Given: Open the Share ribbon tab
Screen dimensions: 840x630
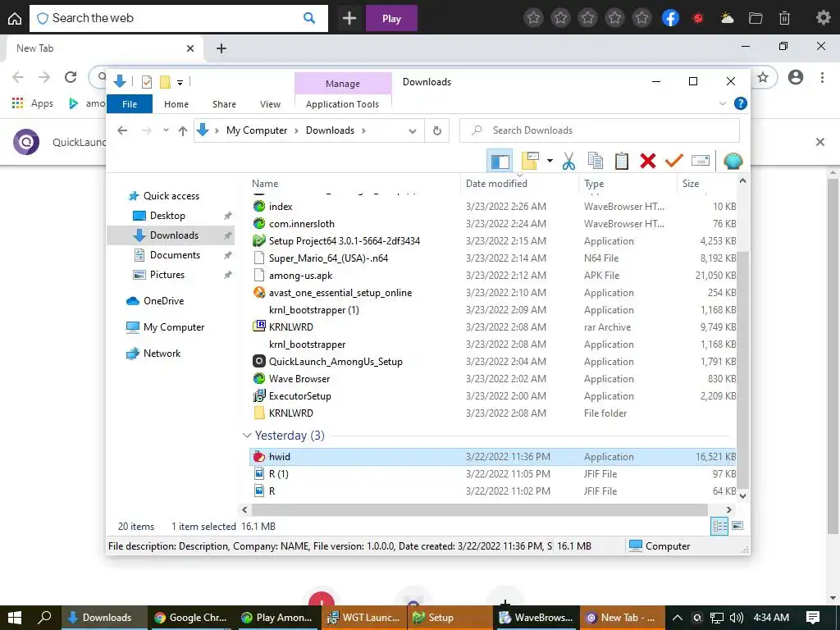Looking at the screenshot, I should (x=224, y=104).
